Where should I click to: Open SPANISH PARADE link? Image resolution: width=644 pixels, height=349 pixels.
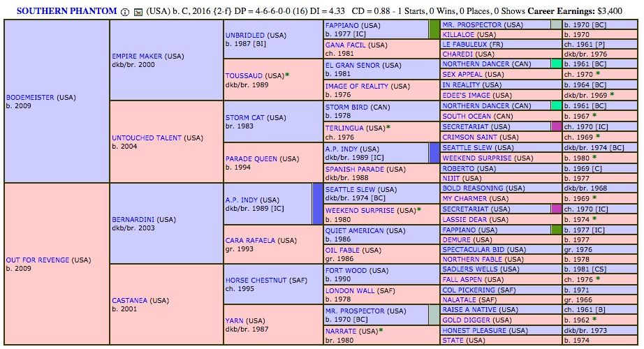pos(354,169)
